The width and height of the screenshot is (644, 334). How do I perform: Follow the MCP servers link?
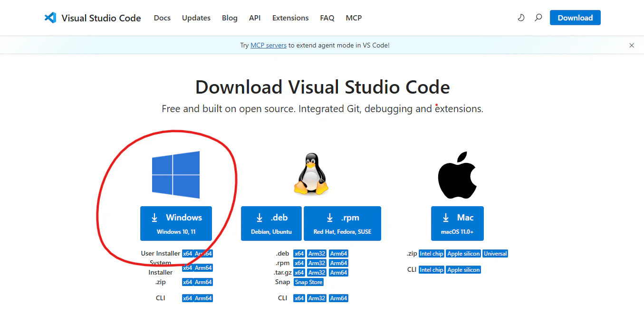pos(269,46)
